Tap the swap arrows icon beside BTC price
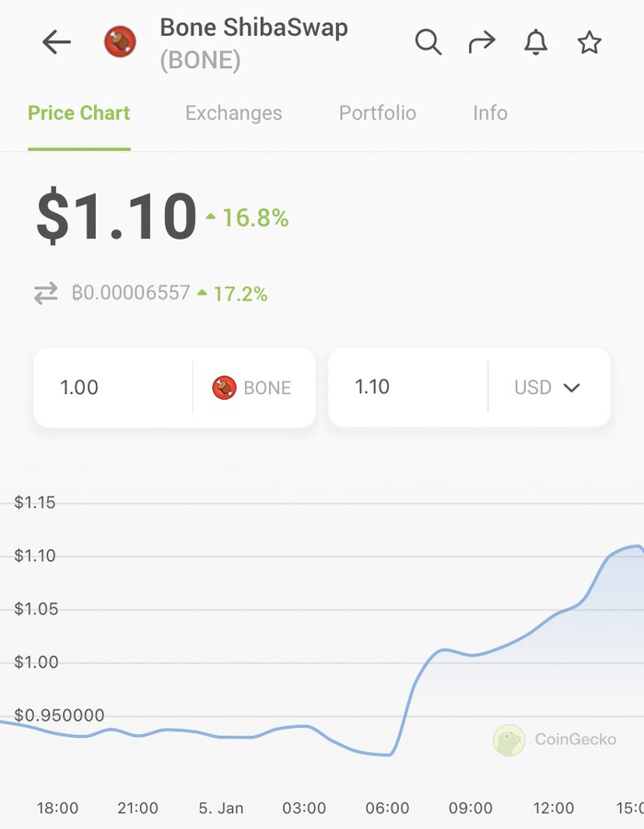Image resolution: width=644 pixels, height=829 pixels. click(x=46, y=293)
